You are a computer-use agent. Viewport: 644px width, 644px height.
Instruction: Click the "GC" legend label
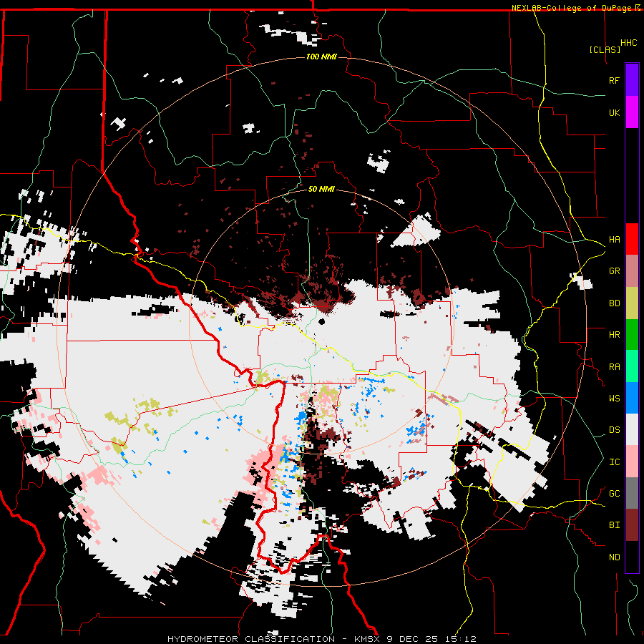tap(614, 494)
